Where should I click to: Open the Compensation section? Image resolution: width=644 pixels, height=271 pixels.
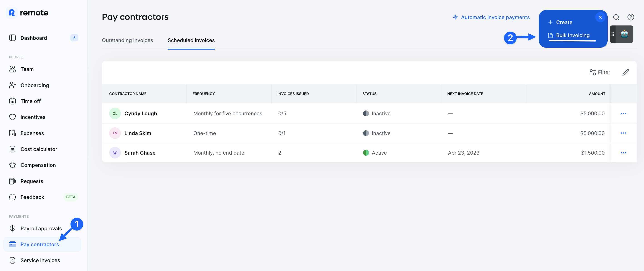click(38, 165)
